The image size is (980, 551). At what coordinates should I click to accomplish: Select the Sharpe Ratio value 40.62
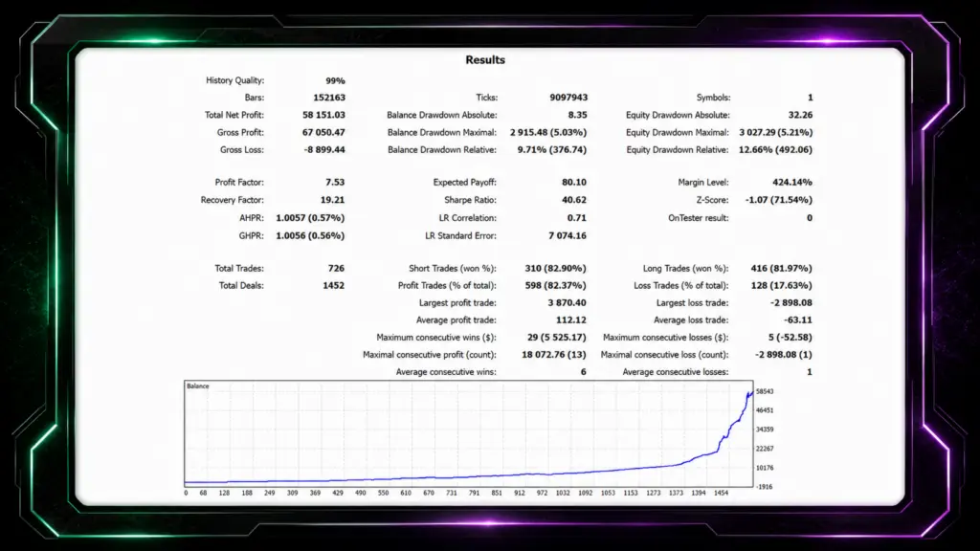pyautogui.click(x=574, y=200)
